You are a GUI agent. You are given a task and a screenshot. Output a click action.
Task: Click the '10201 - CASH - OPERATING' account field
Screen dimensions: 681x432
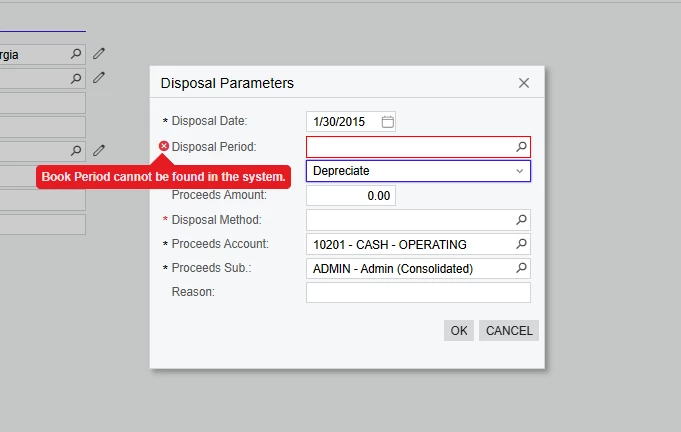coord(409,244)
